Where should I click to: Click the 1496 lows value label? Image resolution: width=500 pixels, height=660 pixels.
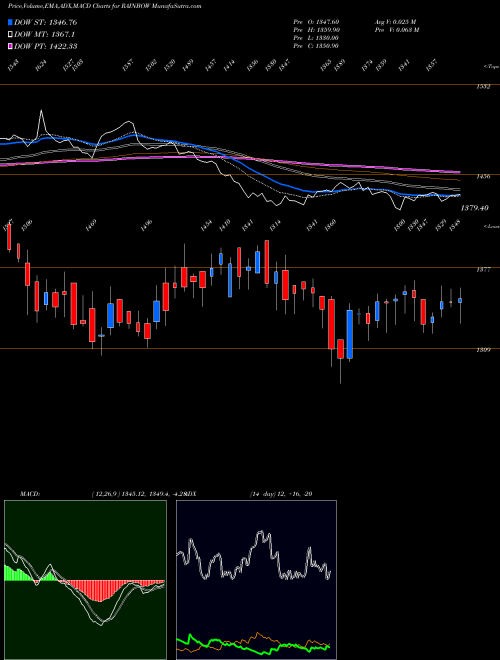[x=146, y=225]
